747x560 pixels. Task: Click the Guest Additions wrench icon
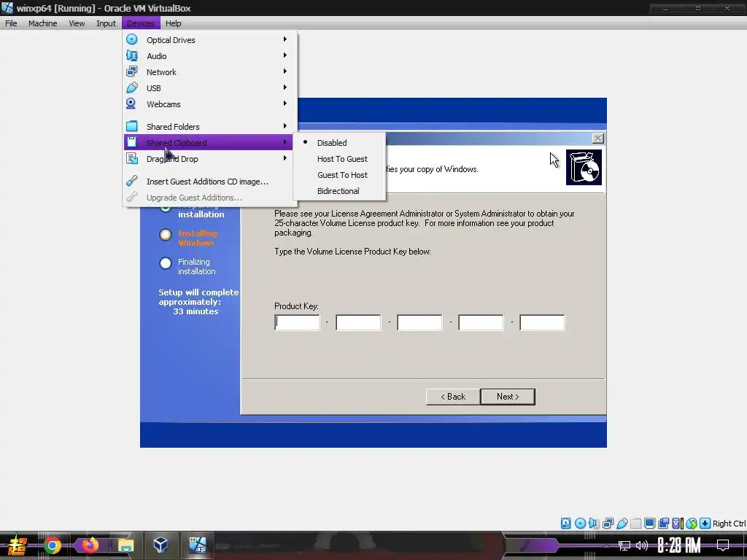pos(132,181)
